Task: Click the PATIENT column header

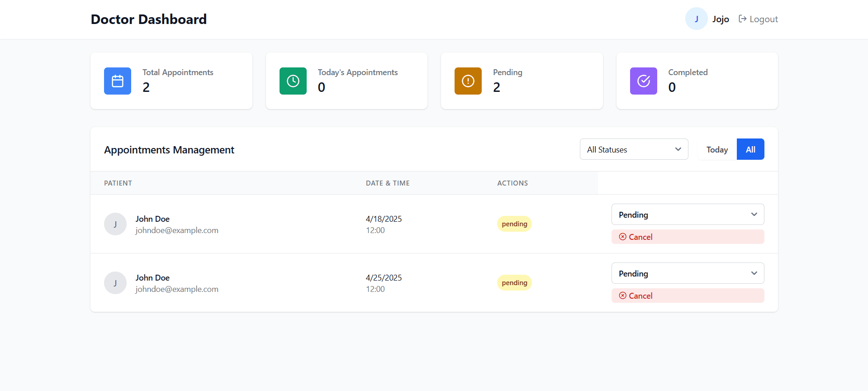Action: click(x=118, y=183)
